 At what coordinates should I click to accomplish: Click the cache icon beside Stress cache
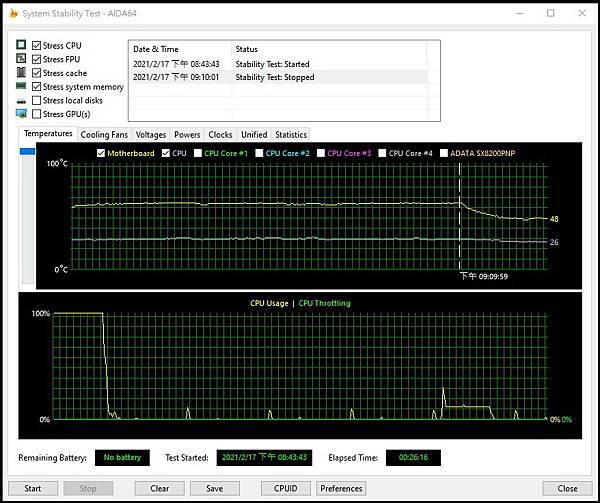[x=21, y=73]
